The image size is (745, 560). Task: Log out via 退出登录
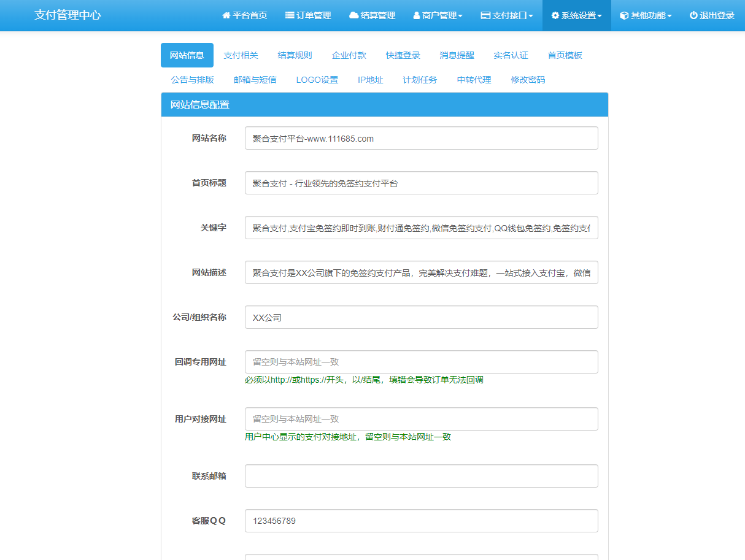(712, 15)
